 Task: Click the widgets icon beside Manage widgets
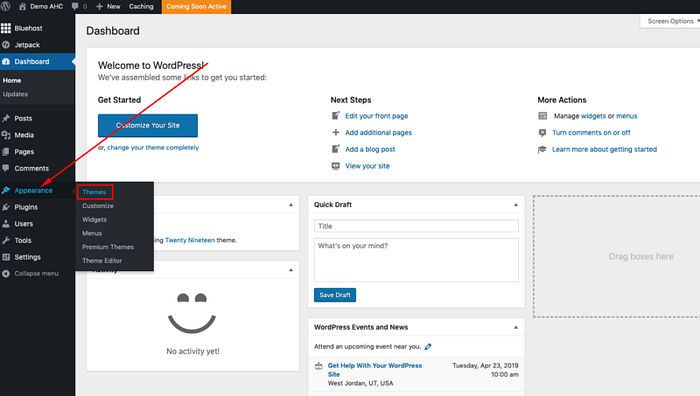542,116
